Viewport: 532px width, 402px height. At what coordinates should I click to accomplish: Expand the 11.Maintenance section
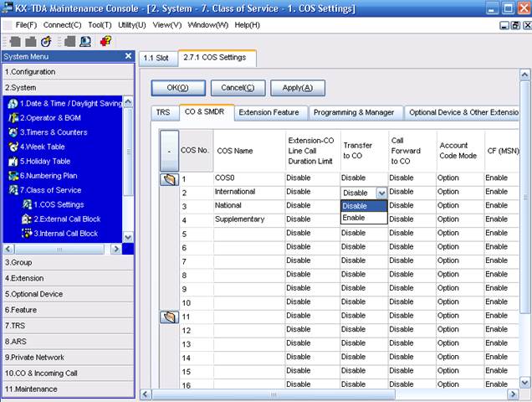(x=69, y=389)
